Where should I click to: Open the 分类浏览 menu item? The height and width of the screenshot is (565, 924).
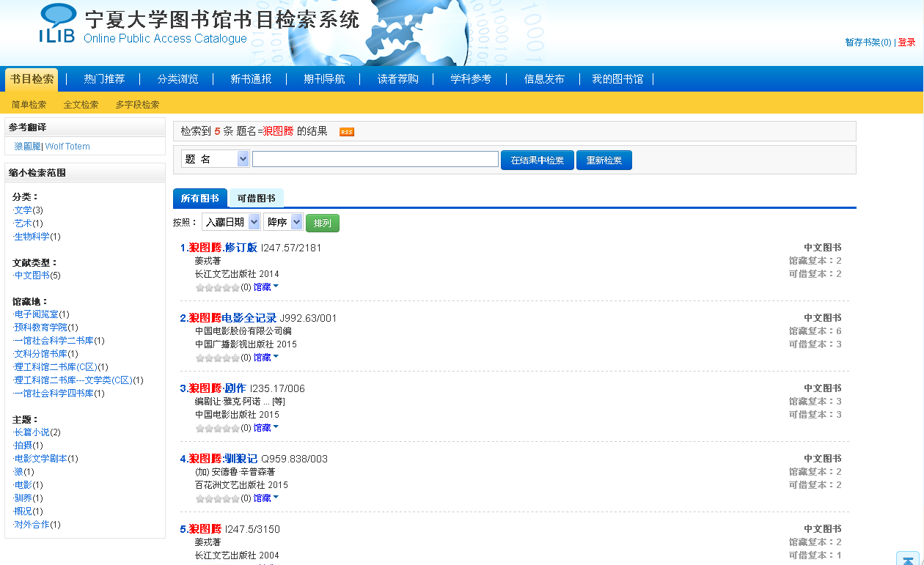pos(177,79)
